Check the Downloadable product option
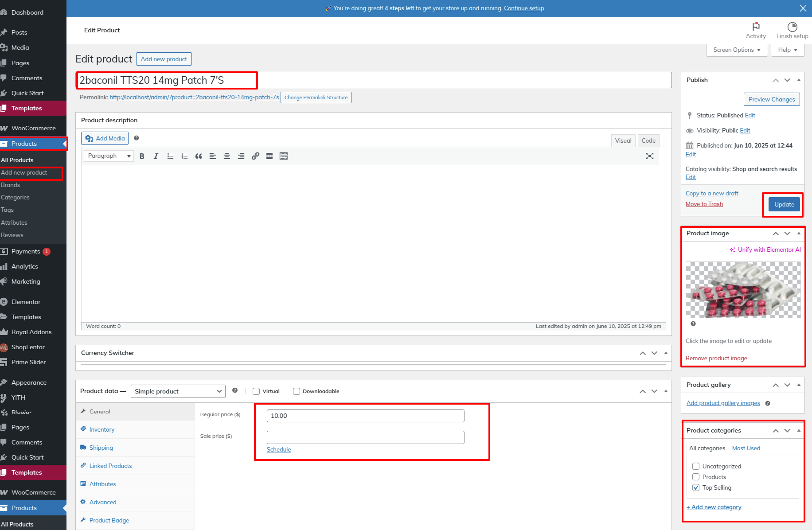Viewport: 812px width, 530px height. click(297, 391)
